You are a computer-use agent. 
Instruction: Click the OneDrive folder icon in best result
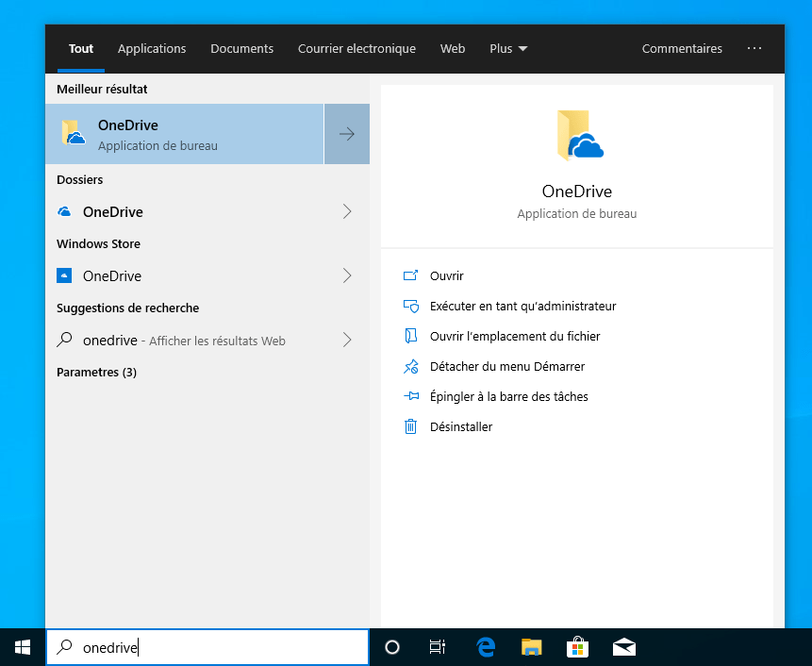tap(73, 134)
